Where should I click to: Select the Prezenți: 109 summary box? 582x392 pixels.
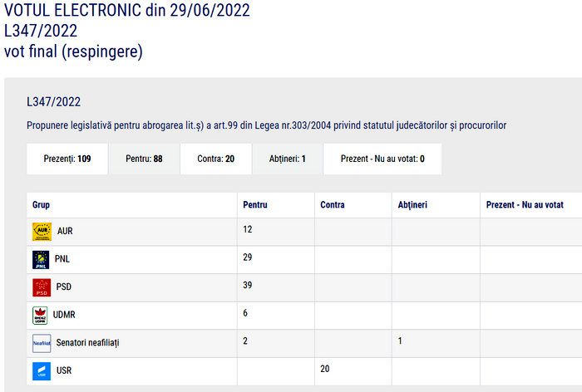pos(67,159)
